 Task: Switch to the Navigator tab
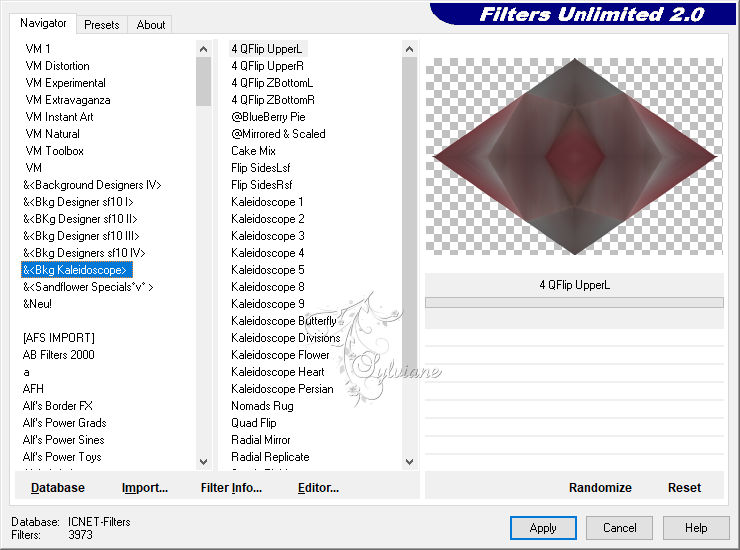(x=43, y=23)
